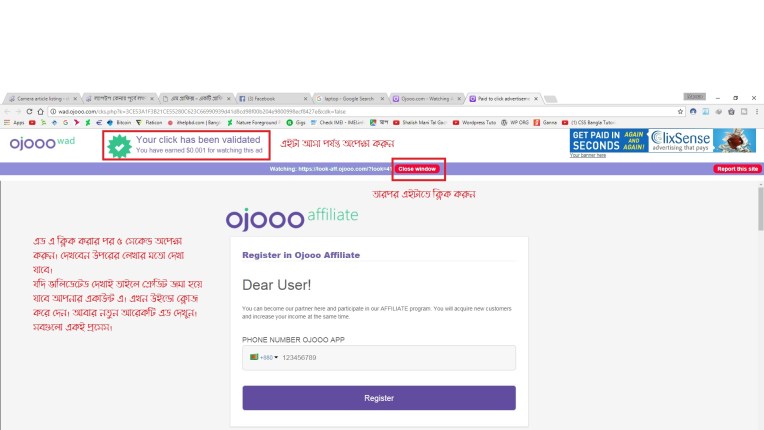The image size is (764, 430).
Task: Click the Report this site button
Action: (x=737, y=169)
